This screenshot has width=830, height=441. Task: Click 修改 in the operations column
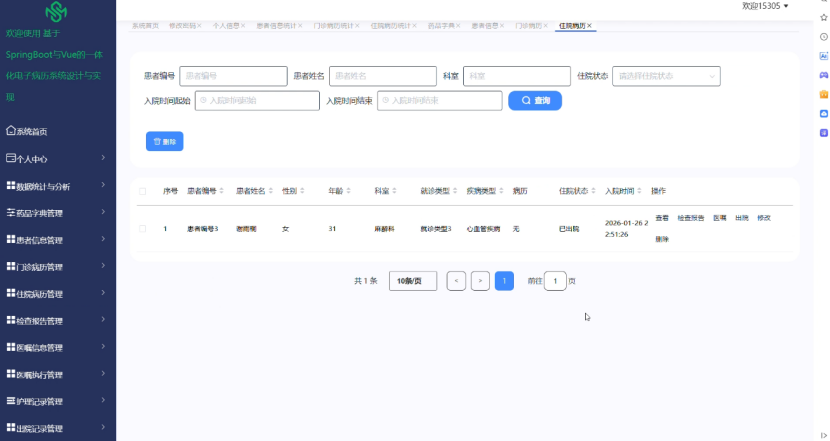click(764, 218)
